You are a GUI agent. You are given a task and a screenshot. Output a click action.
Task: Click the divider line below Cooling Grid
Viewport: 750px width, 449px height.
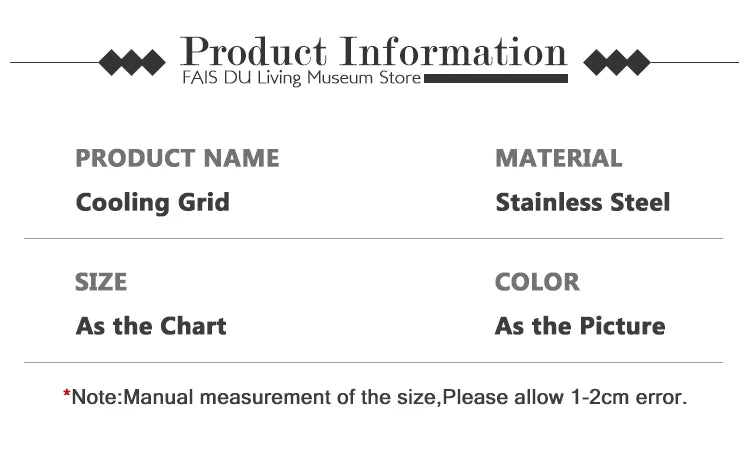coord(374,238)
